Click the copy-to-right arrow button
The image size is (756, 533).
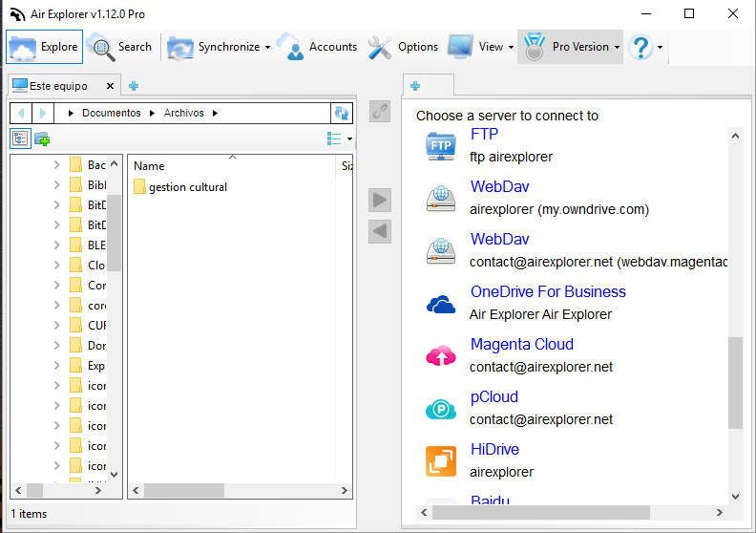(380, 201)
